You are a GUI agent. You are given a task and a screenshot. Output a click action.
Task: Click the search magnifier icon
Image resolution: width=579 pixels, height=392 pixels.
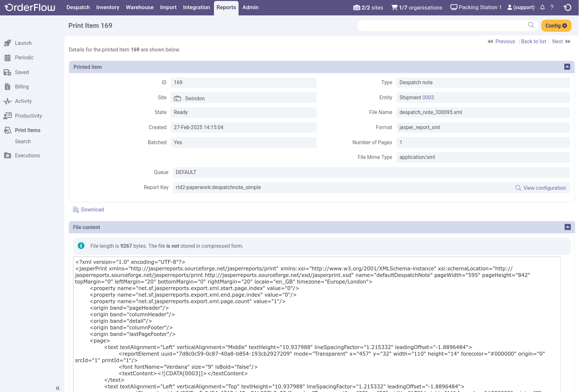coord(531,25)
